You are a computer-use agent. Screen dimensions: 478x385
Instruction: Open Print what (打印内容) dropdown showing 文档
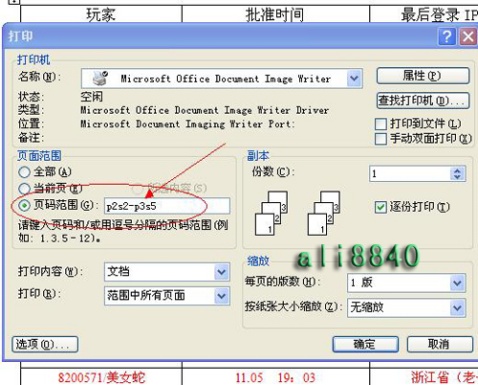pos(167,272)
